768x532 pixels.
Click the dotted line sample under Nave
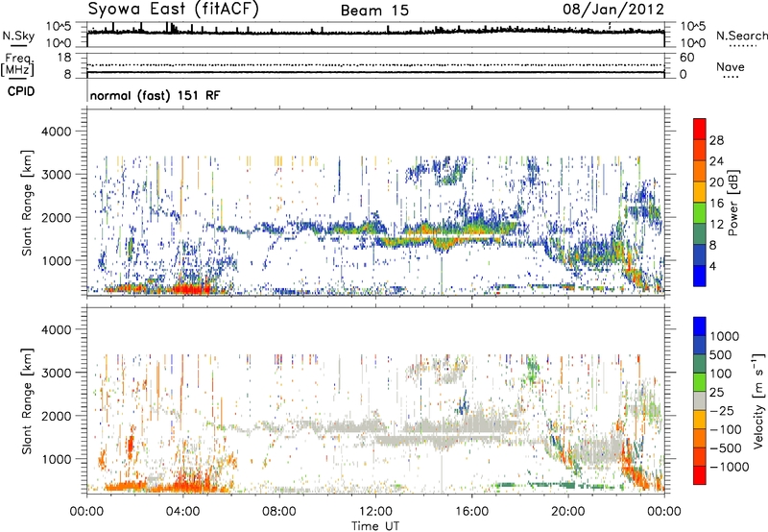[x=731, y=77]
